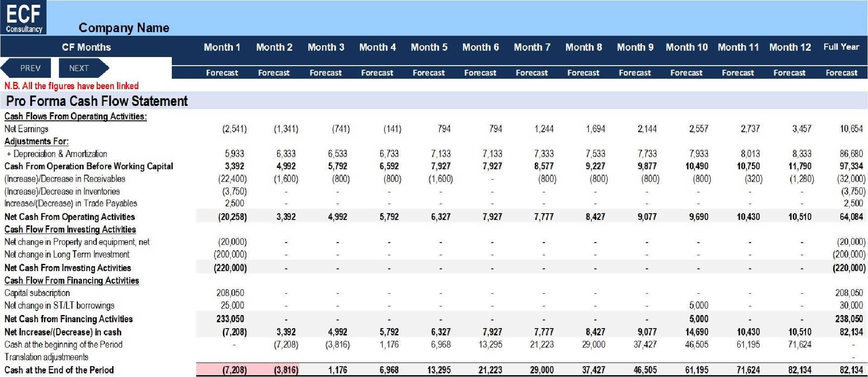
Task: Select the Company Name title cell
Action: [124, 28]
